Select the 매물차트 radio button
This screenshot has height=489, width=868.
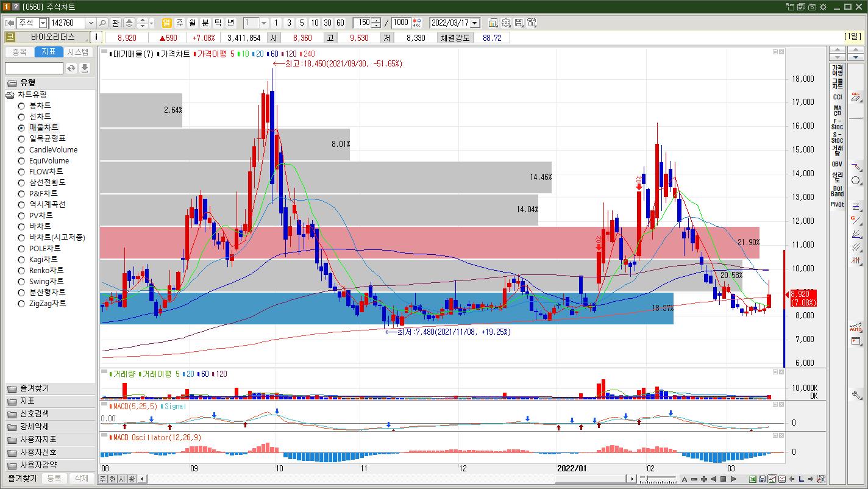click(22, 128)
